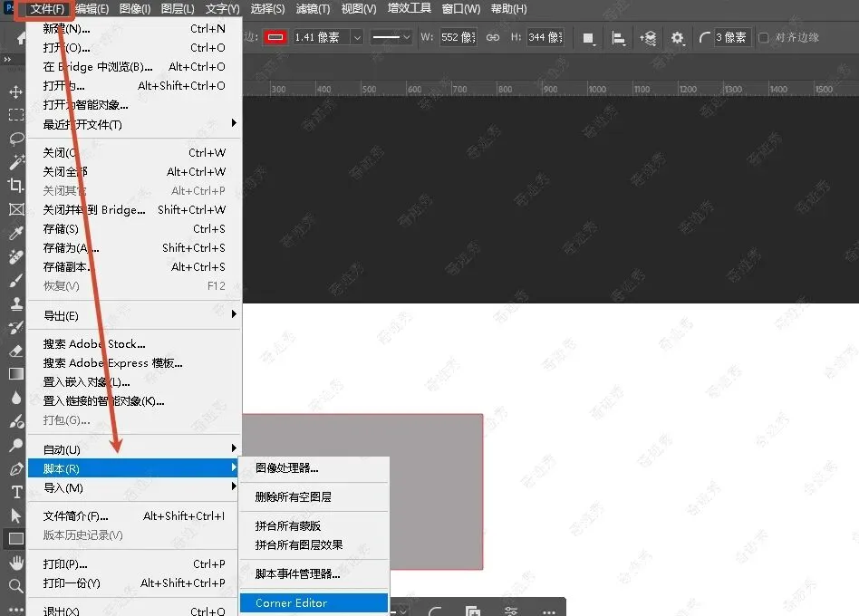Select the Frame tool
The image size is (859, 616).
click(x=16, y=209)
